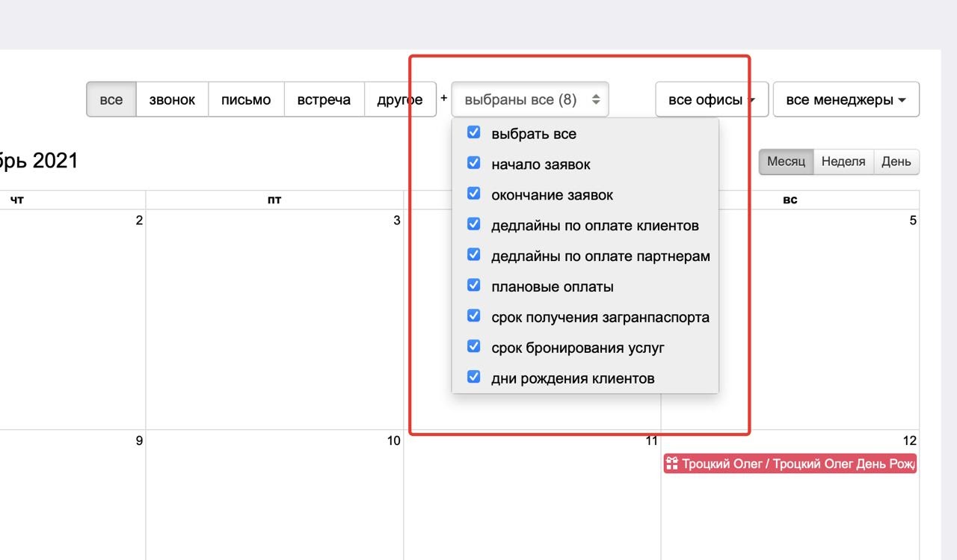
Task: Switch to the 'День' calendar view
Action: pyautogui.click(x=896, y=161)
